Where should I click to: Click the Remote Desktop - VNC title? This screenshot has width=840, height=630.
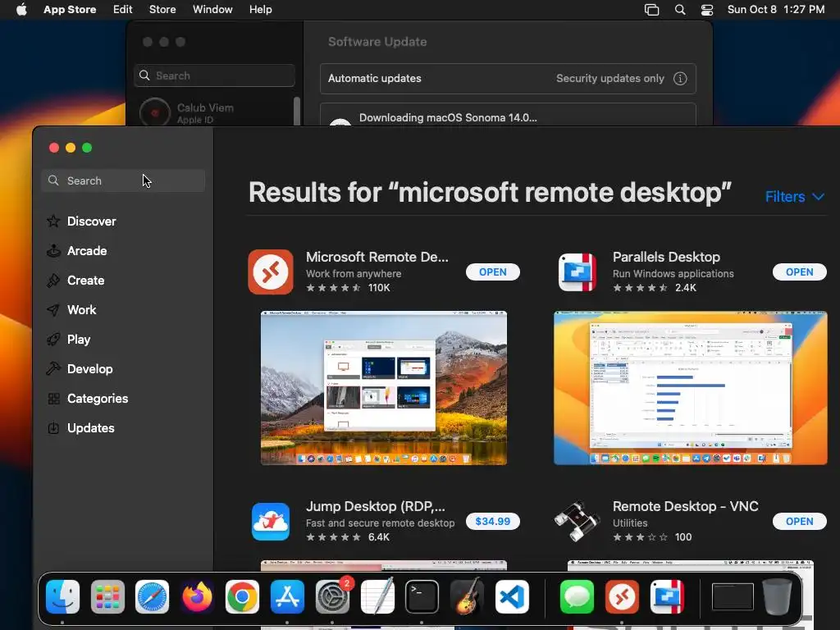point(686,506)
